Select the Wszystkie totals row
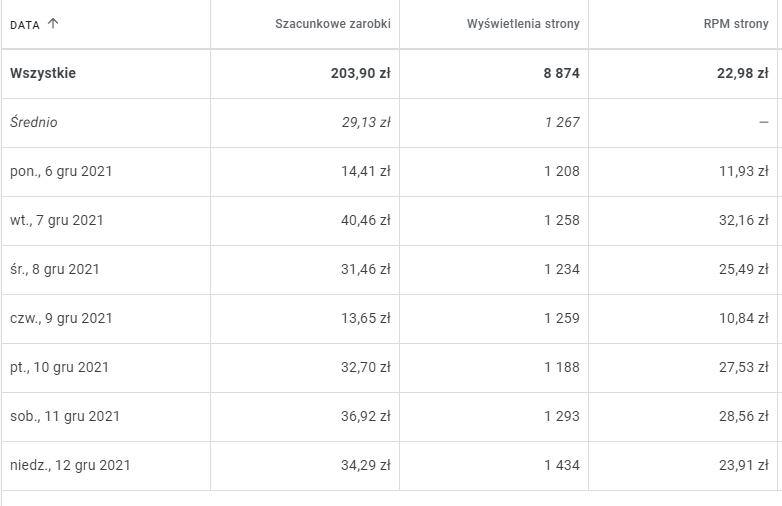 [x=43, y=73]
